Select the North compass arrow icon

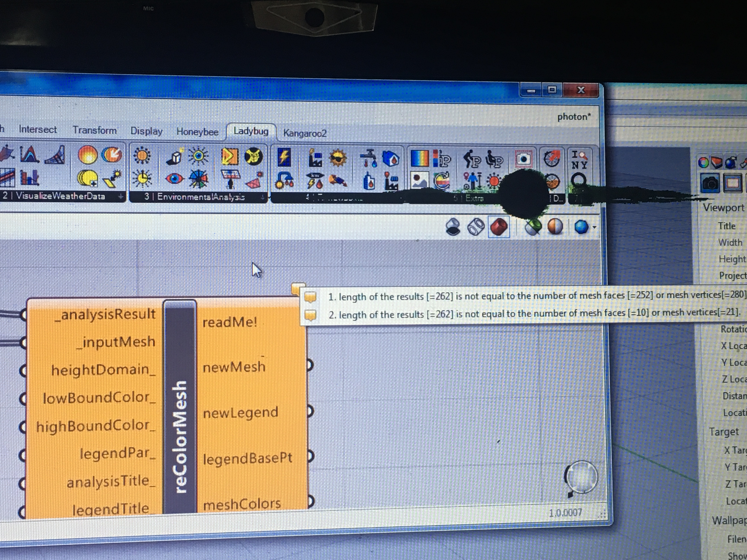coord(552,158)
